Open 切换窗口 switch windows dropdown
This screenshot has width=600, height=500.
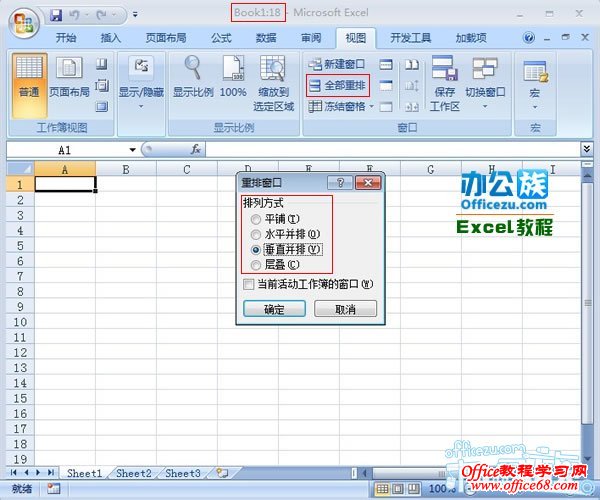(485, 82)
